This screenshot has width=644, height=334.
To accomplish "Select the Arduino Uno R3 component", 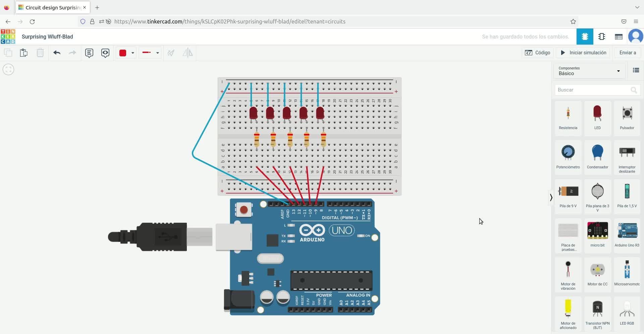I will click(x=627, y=235).
